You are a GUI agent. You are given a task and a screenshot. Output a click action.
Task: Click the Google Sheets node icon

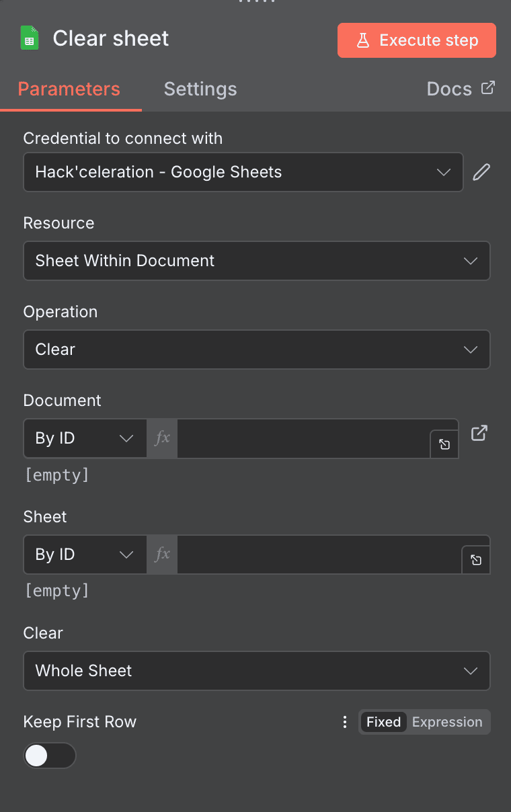[x=29, y=38]
